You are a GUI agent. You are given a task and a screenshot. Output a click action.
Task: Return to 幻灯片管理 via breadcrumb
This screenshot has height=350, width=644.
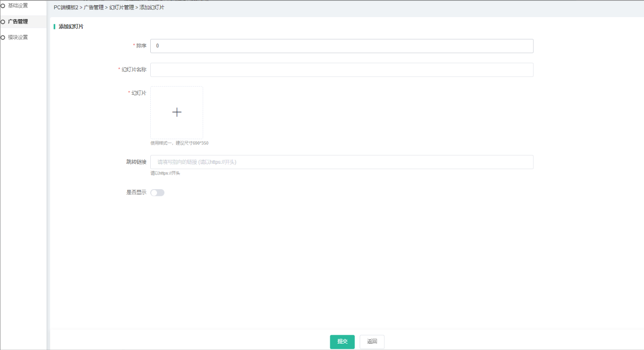pos(121,8)
